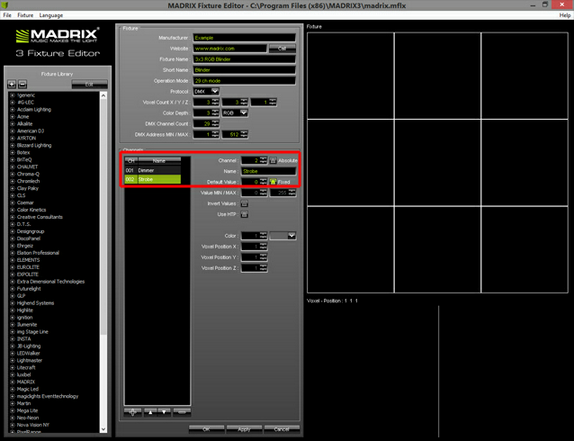Image resolution: width=574 pixels, height=441 pixels.
Task: Expand the Martin manufacturer entry
Action: (x=12, y=403)
